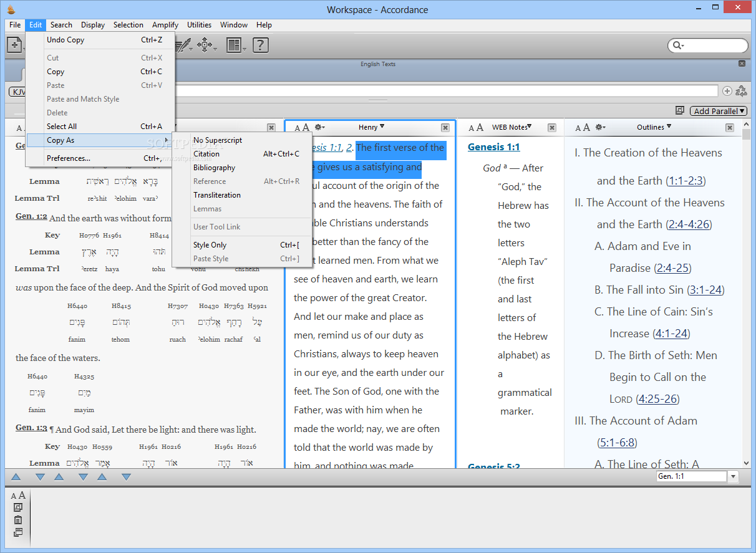The image size is (756, 553).
Task: Increase text size in Outlines pane
Action: pyautogui.click(x=586, y=127)
